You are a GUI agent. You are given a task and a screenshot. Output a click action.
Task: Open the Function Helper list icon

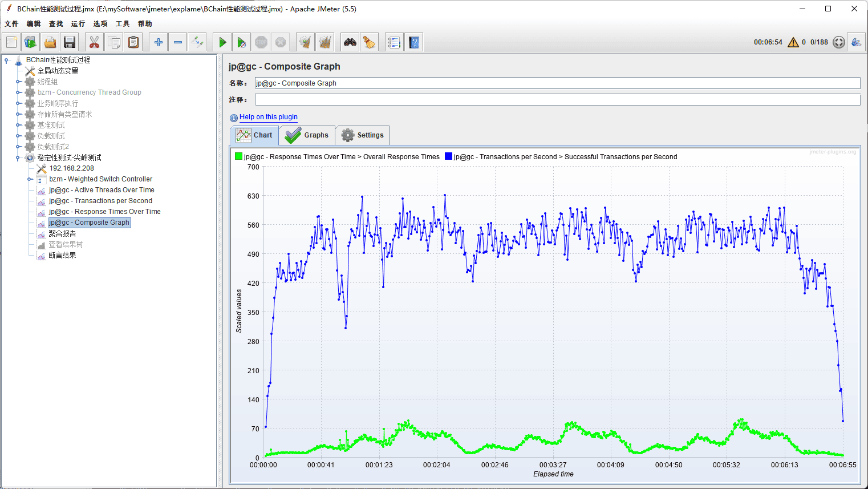coord(394,42)
